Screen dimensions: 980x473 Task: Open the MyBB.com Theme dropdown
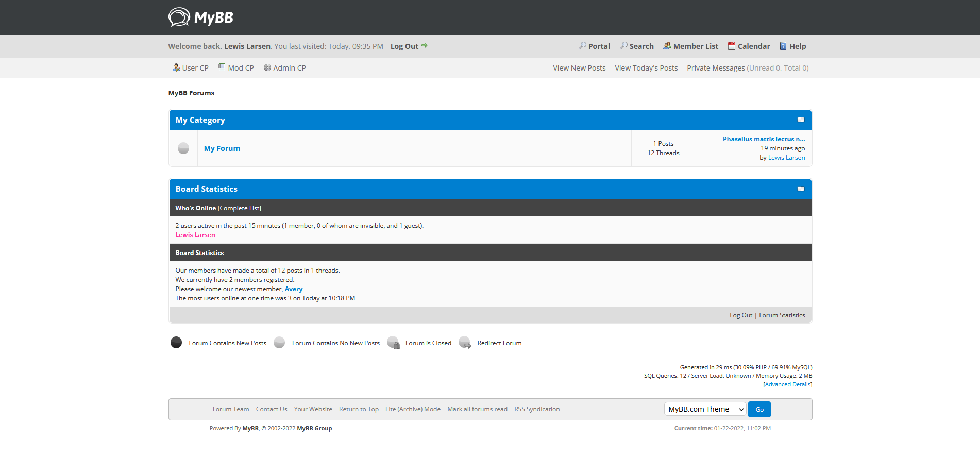[704, 409]
